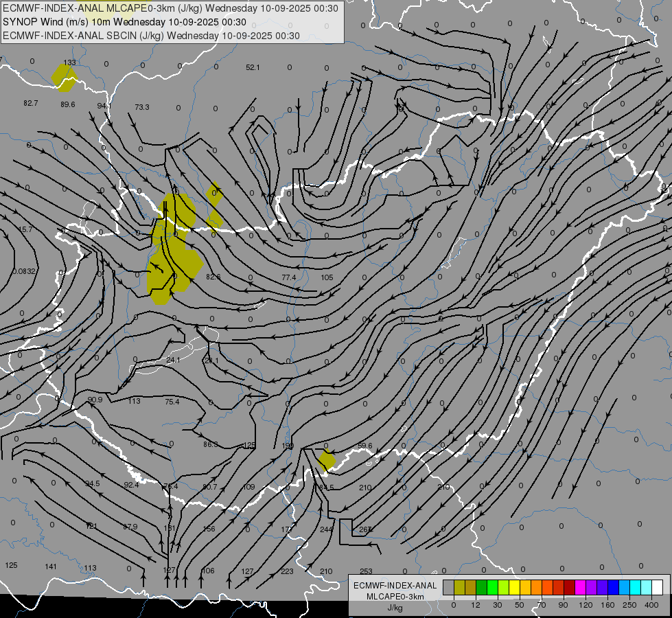Click the map value 82.7

point(31,103)
